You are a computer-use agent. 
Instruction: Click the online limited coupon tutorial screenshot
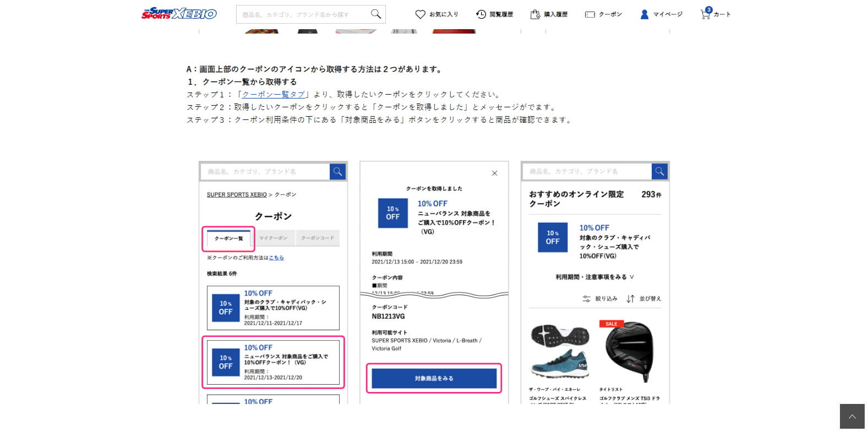coord(595,282)
